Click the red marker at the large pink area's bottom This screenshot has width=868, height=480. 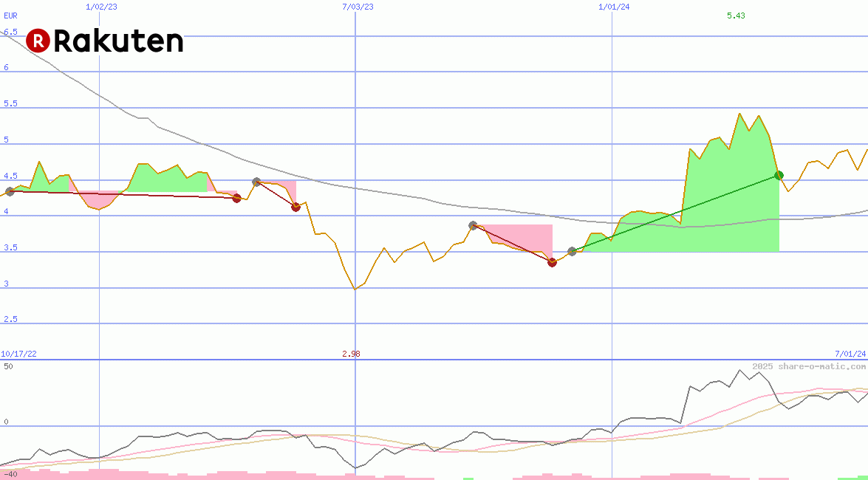coord(552,262)
